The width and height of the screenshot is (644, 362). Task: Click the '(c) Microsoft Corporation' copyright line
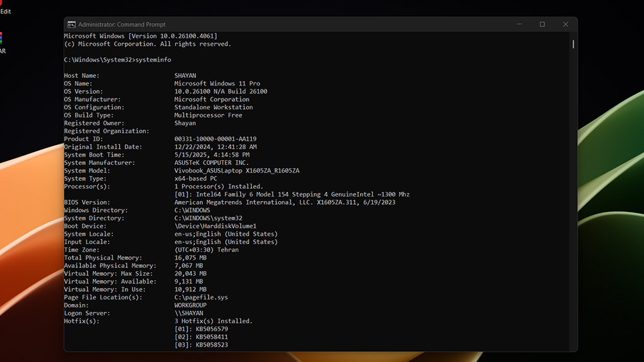pos(148,44)
